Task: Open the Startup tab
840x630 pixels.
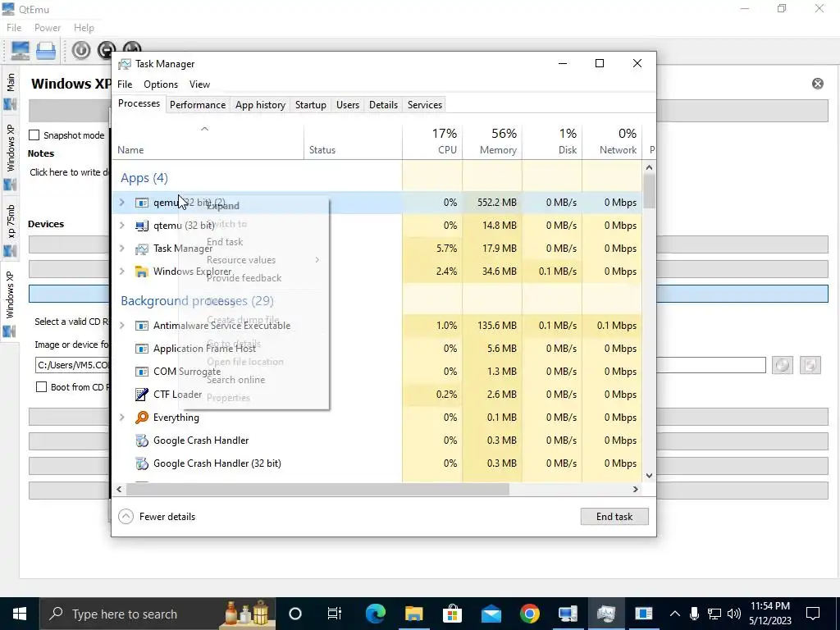Action: click(310, 105)
